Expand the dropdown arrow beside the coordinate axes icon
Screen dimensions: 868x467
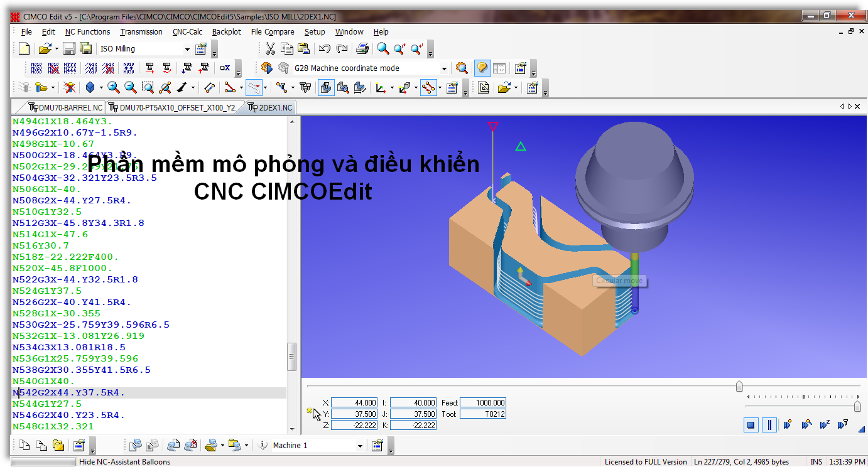click(392, 88)
